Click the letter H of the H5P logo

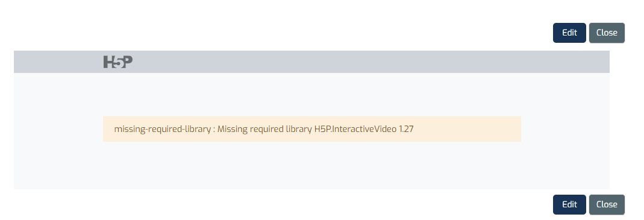click(x=108, y=62)
